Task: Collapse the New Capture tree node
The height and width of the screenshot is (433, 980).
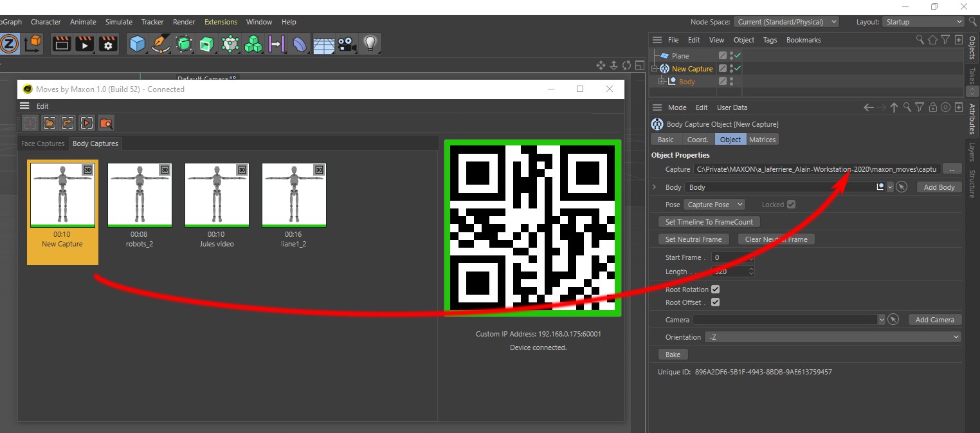Action: tap(655, 69)
